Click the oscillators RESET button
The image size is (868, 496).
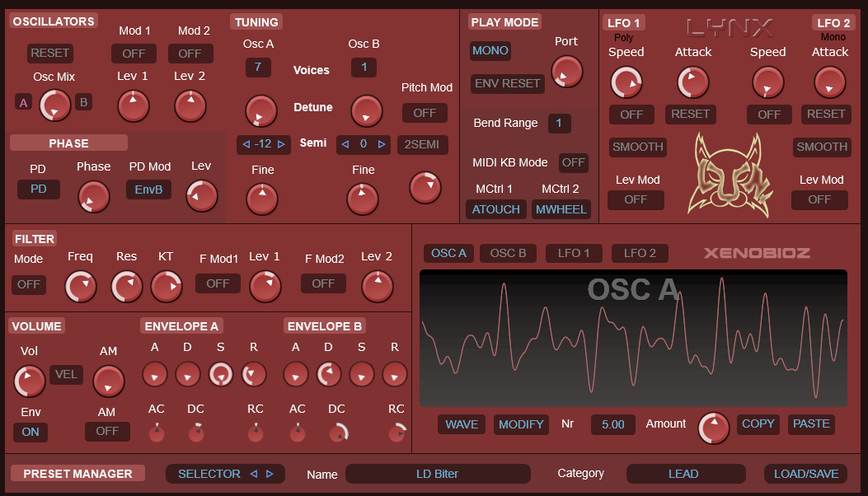coord(50,53)
